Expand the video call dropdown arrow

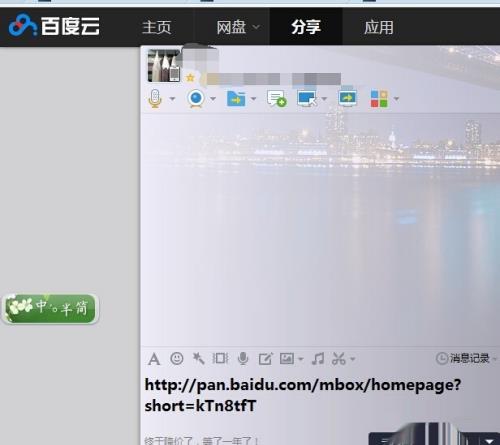(x=213, y=99)
